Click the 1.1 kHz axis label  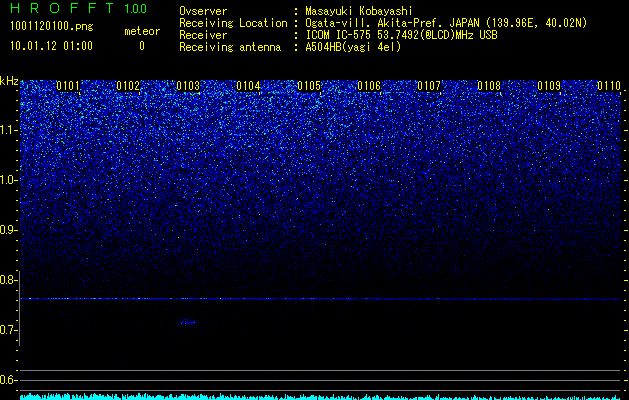9,130
